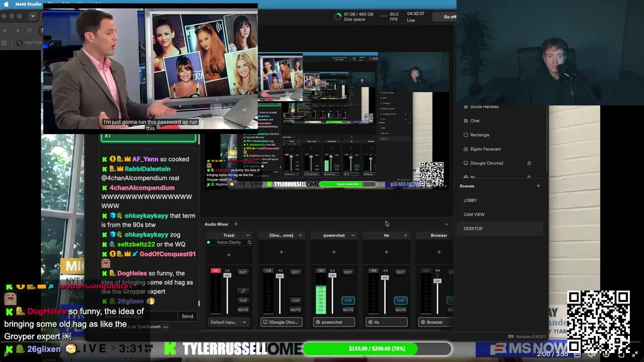Toggle CUE on the Google Chrome channel
The image size is (644, 362).
295,301
